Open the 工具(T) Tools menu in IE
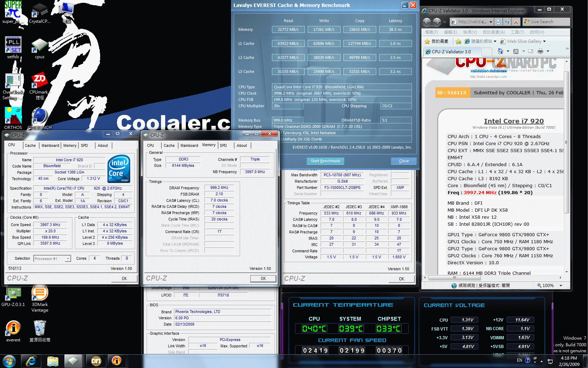Screen dimensions: 588x368 click(x=517, y=32)
